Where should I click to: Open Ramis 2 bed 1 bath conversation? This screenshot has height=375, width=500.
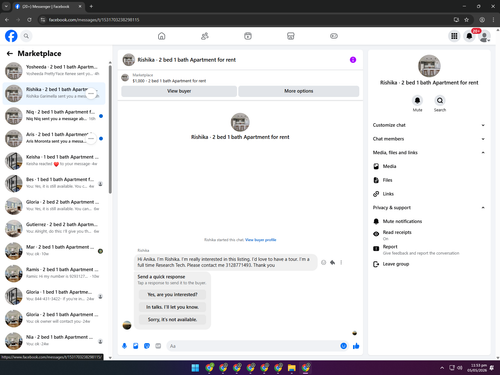tap(54, 273)
